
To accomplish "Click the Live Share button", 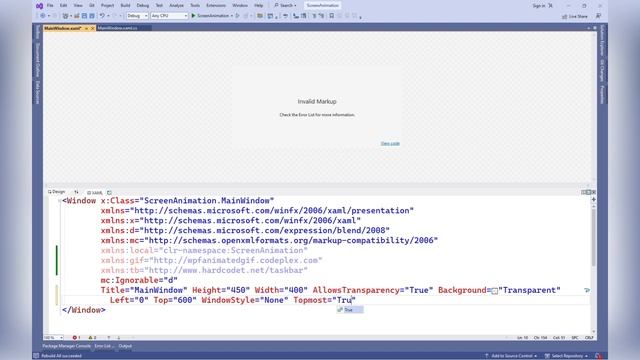I will (x=575, y=16).
